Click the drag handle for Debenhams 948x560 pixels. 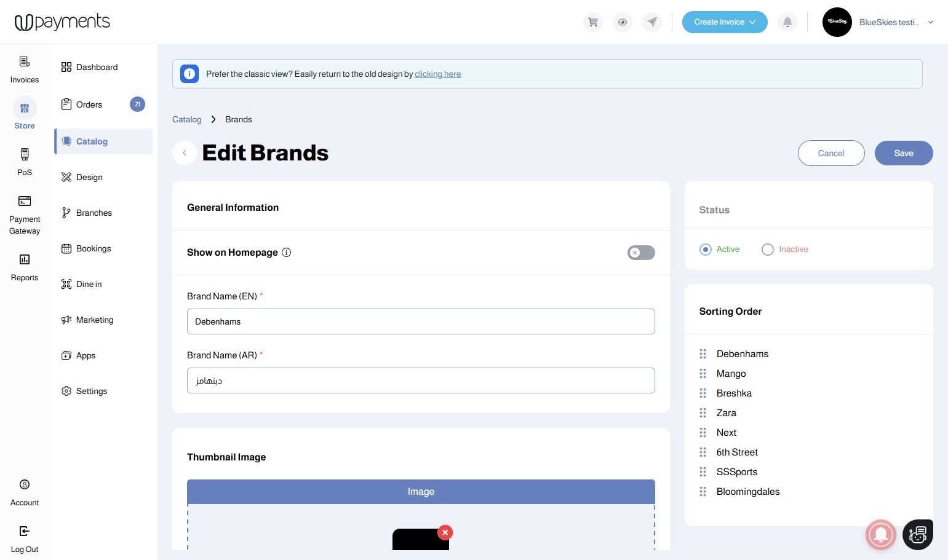(x=703, y=354)
